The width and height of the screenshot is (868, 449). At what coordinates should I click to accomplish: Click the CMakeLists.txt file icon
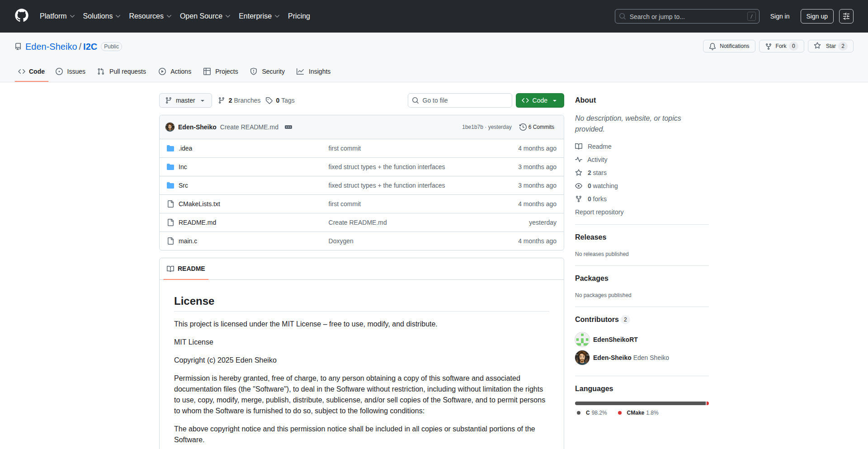point(170,204)
